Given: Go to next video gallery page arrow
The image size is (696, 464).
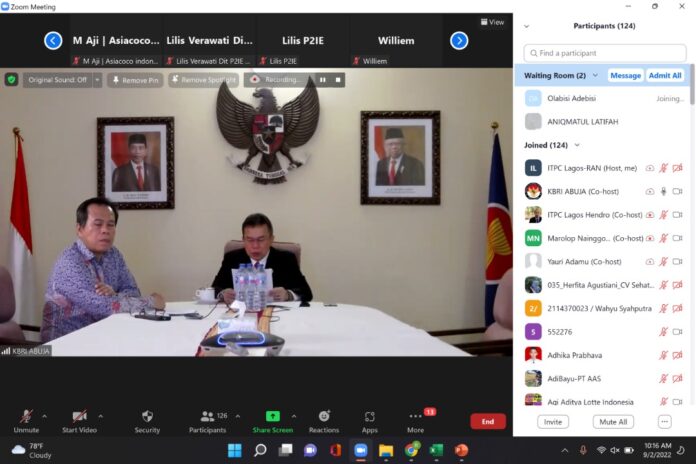Looking at the screenshot, I should [x=459, y=41].
